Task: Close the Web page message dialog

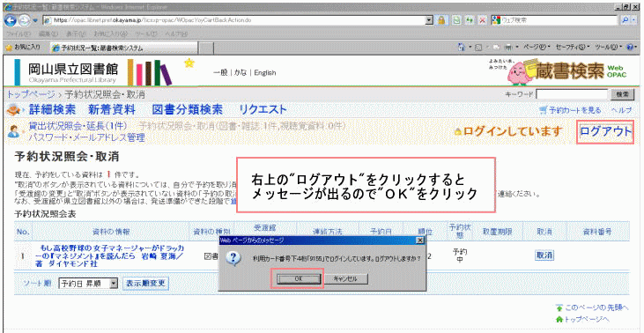Action: pos(419,240)
